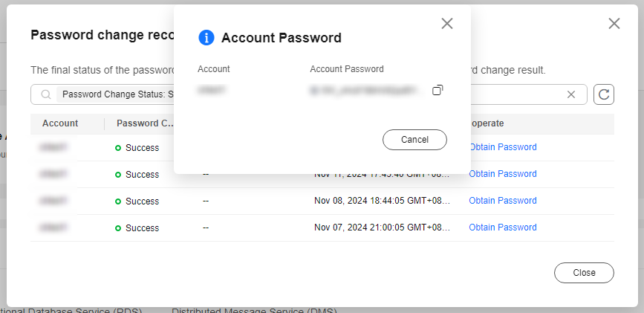Click the search magnifier icon
The width and height of the screenshot is (644, 313).
click(x=46, y=94)
